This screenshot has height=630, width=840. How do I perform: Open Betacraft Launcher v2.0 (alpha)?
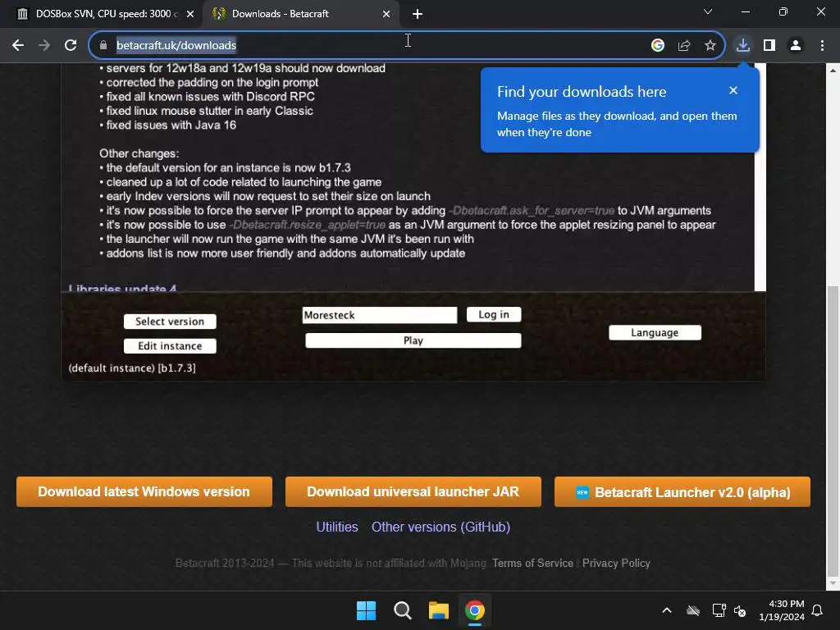tap(682, 492)
